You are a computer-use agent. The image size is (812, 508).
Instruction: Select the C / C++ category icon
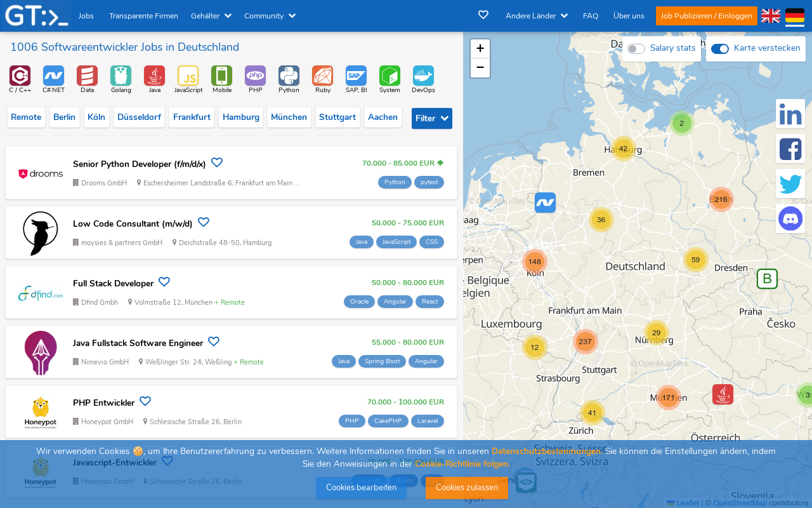coord(20,76)
